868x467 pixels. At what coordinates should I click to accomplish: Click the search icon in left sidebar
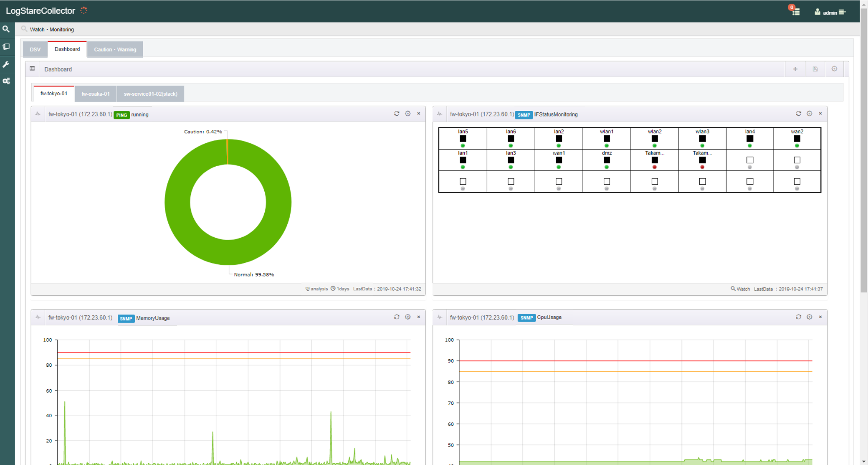[x=6, y=29]
